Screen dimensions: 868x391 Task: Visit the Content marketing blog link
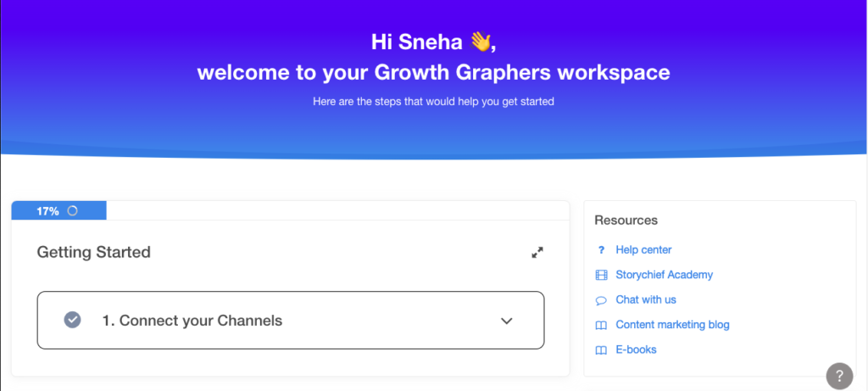pyautogui.click(x=672, y=325)
